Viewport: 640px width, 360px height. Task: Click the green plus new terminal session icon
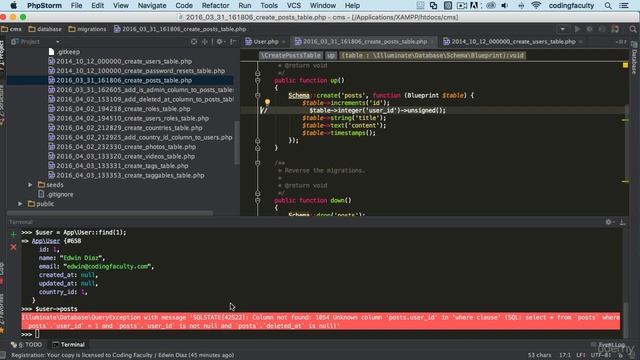pyautogui.click(x=13, y=235)
